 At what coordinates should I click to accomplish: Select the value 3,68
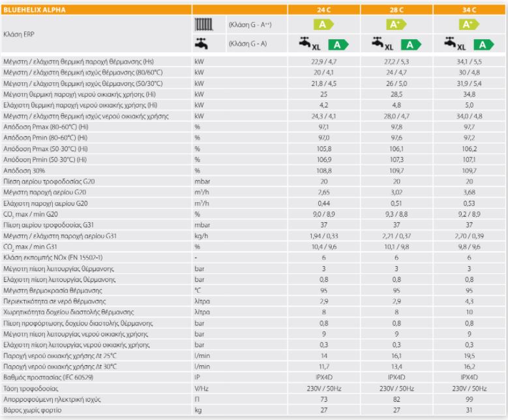[x=469, y=192]
